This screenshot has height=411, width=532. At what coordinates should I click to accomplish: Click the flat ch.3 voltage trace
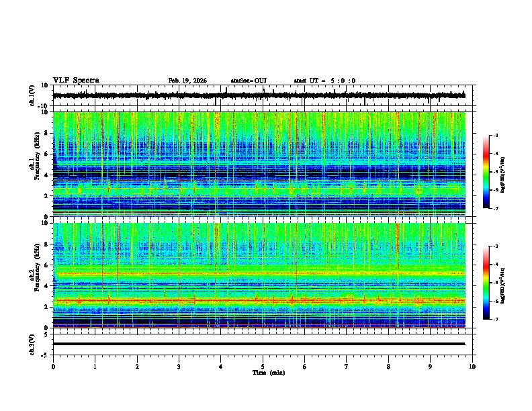point(259,344)
